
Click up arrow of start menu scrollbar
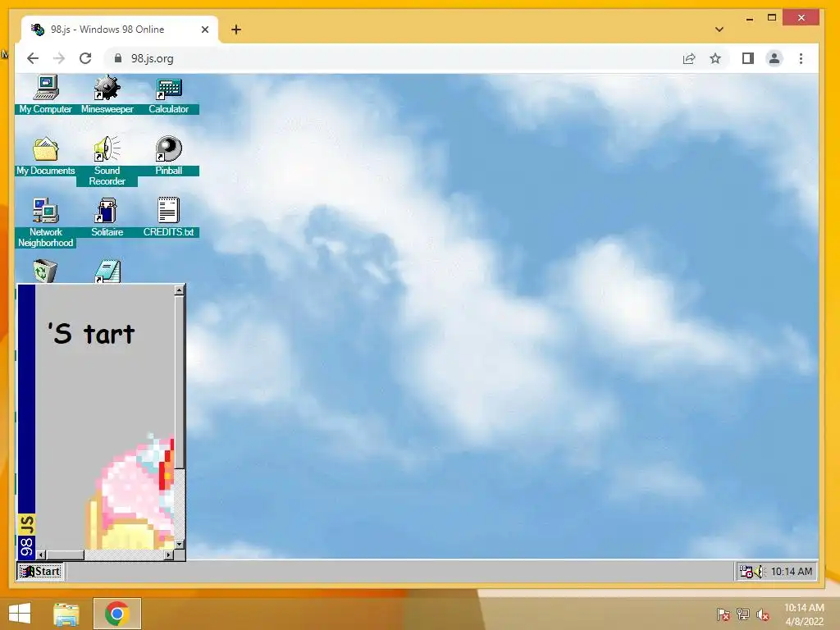[x=180, y=290]
